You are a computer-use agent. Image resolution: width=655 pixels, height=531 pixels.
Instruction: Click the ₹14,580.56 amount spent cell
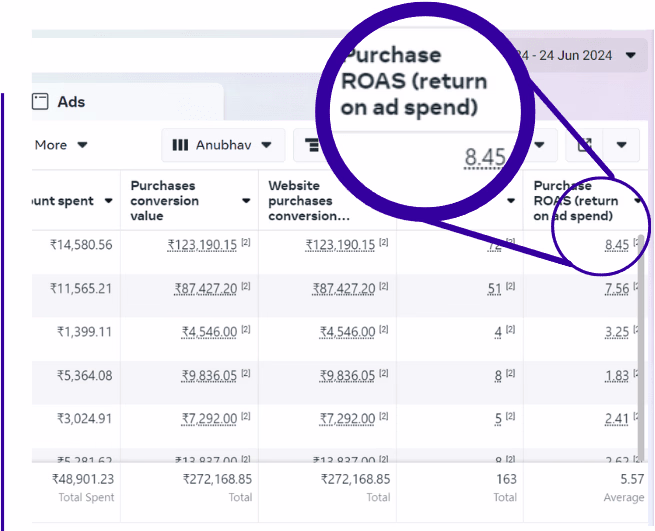click(81, 244)
